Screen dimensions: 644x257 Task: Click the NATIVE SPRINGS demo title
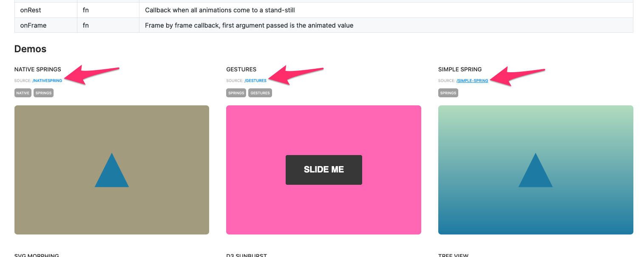click(37, 69)
